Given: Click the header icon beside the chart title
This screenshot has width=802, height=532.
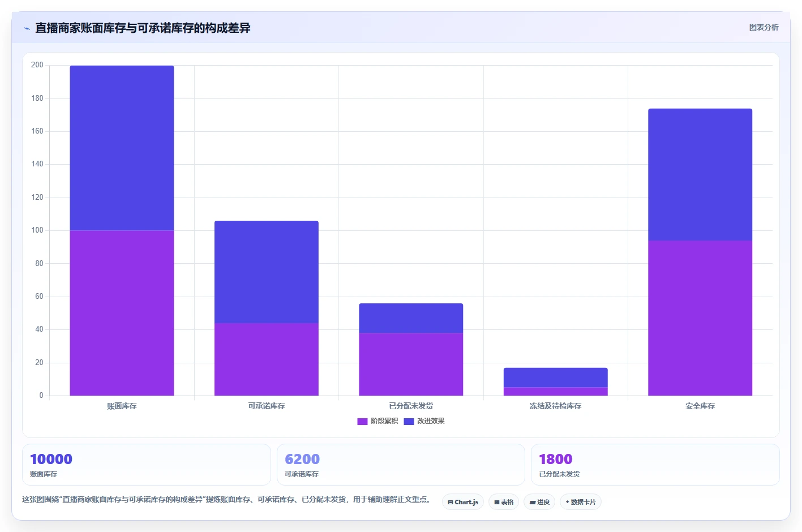Looking at the screenshot, I should pos(27,28).
